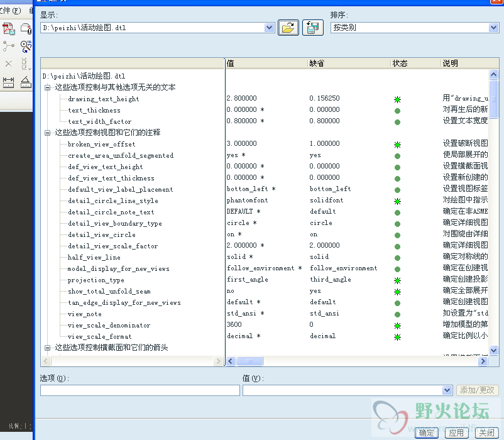Click the 关闭 button
This screenshot has height=440, width=504.
pos(486,433)
